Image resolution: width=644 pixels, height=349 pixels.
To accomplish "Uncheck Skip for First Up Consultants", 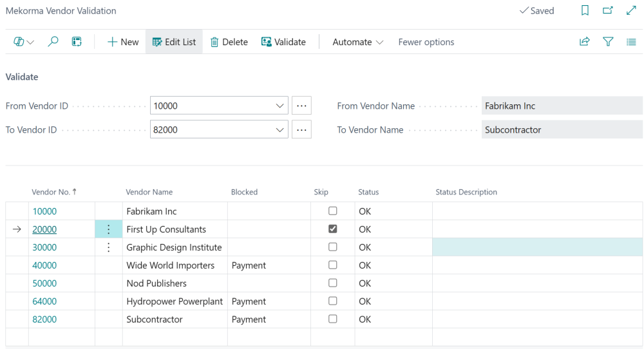I will tap(333, 229).
